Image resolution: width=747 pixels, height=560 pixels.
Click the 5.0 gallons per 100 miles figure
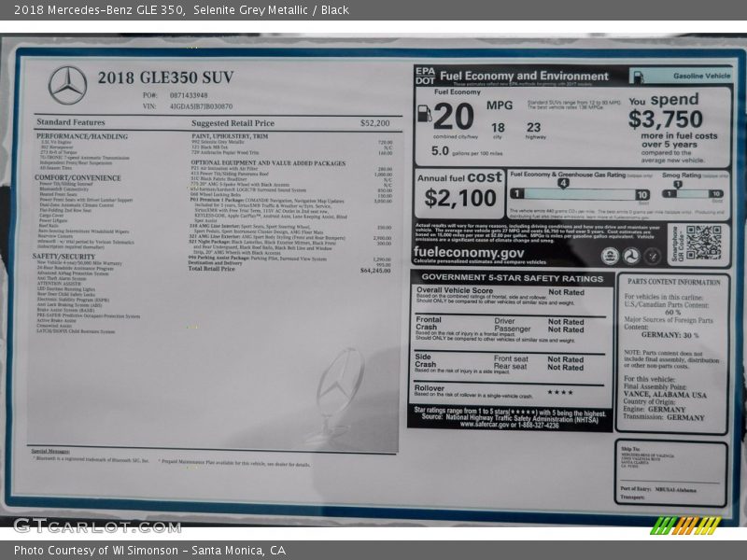(440, 151)
